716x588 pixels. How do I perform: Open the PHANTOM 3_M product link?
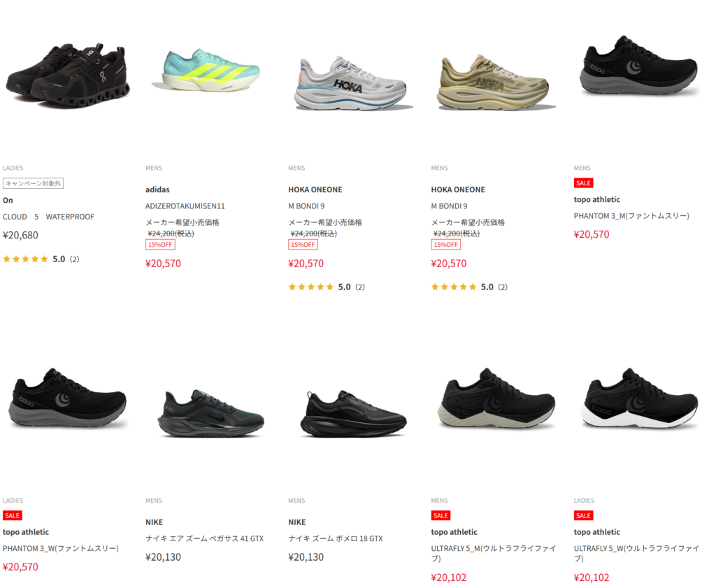coord(631,216)
